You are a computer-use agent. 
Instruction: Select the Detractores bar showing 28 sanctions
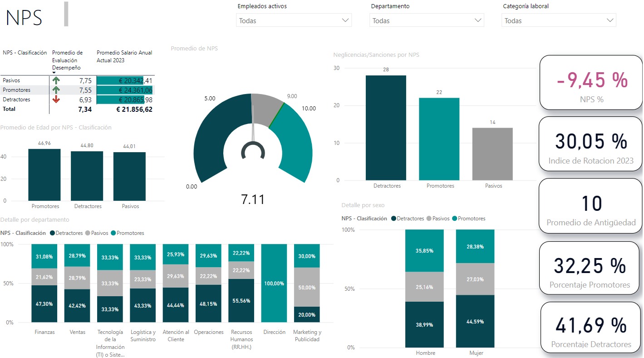point(385,128)
